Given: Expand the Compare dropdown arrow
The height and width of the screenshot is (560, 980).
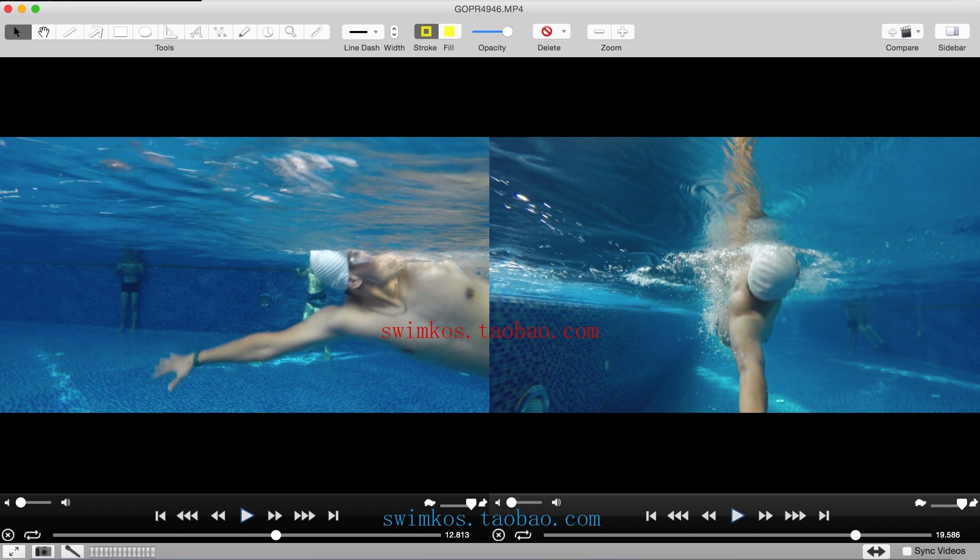Looking at the screenshot, I should 918,32.
